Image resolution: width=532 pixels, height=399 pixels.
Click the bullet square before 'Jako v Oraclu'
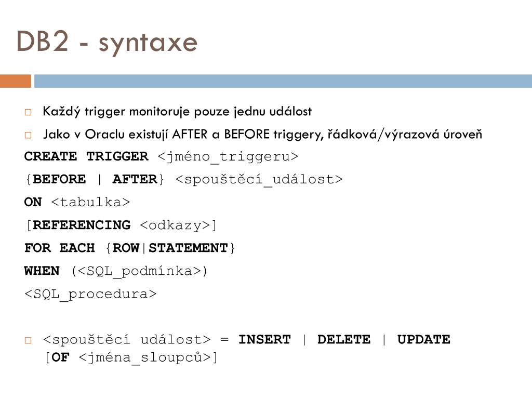coord(28,135)
